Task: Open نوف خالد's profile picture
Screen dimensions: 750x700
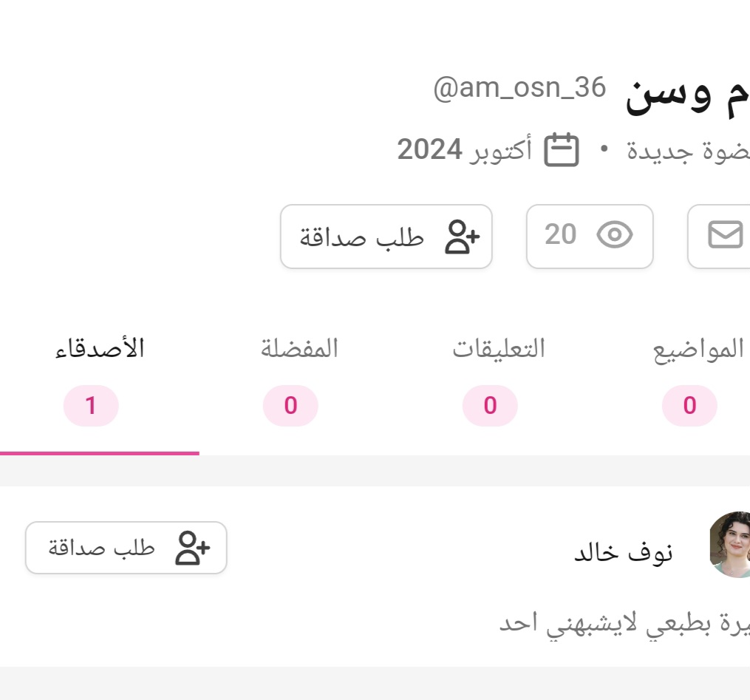Action: [731, 545]
